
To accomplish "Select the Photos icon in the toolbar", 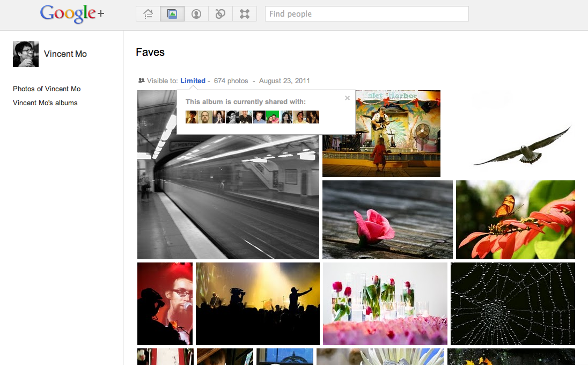I will [x=172, y=13].
